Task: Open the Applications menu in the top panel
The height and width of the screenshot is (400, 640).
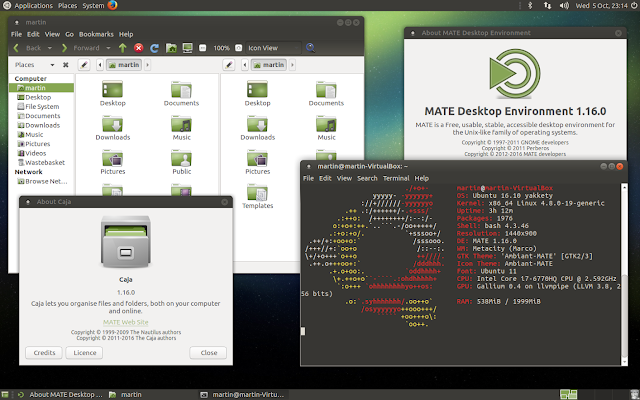Action: [x=33, y=5]
